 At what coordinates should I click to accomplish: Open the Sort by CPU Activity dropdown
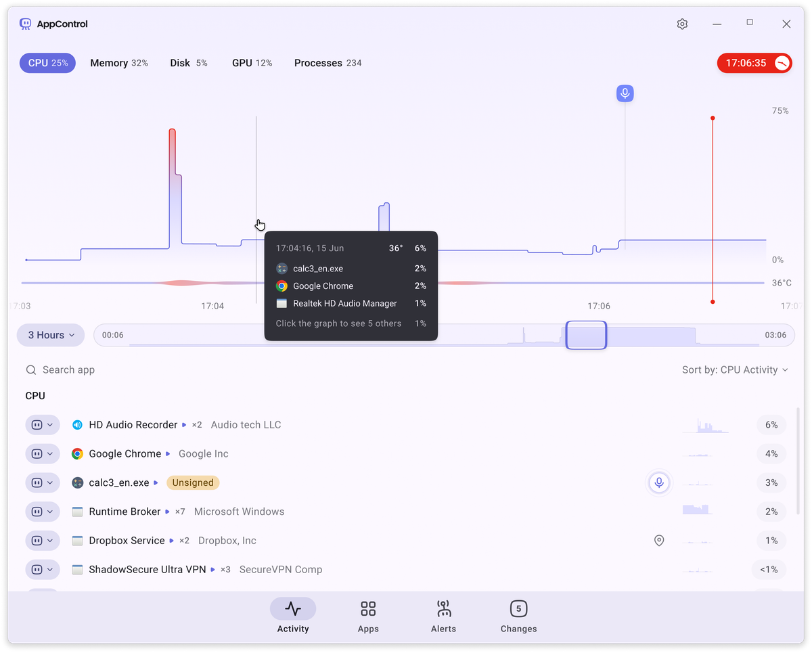point(735,369)
